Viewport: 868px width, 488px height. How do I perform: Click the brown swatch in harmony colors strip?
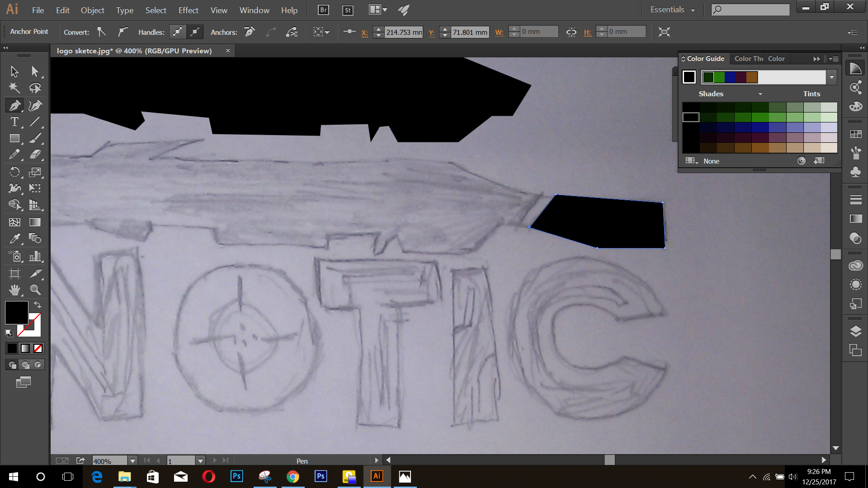[752, 77]
